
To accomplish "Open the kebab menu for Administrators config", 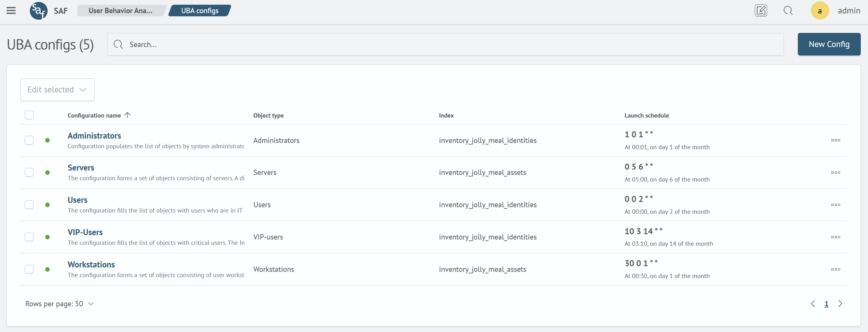I will pos(836,140).
